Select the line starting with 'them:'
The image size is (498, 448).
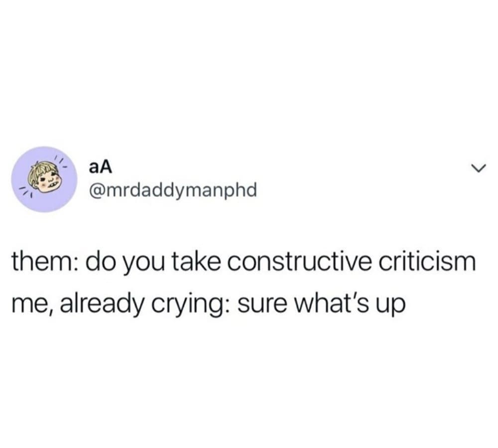click(x=244, y=263)
